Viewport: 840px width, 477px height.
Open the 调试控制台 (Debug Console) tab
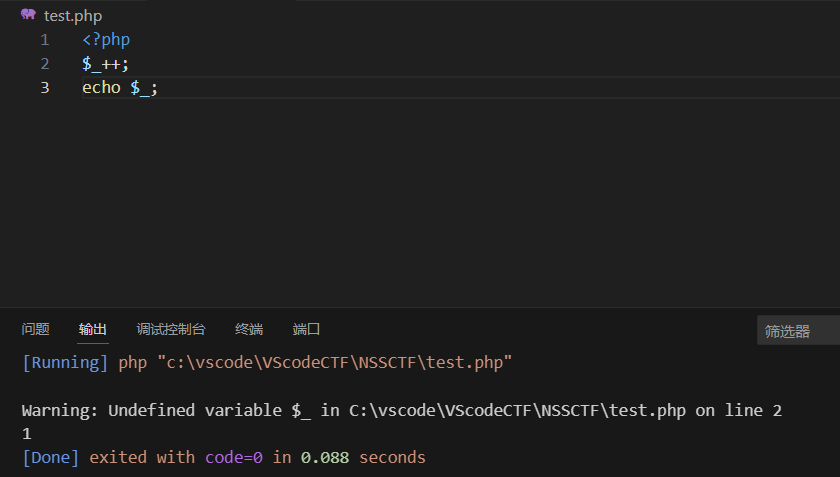171,329
